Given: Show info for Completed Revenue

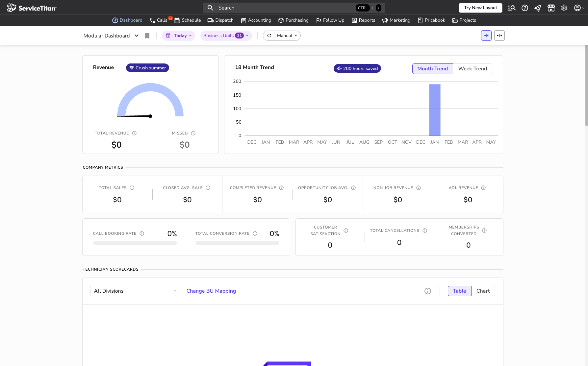Looking at the screenshot, I should coord(281,188).
